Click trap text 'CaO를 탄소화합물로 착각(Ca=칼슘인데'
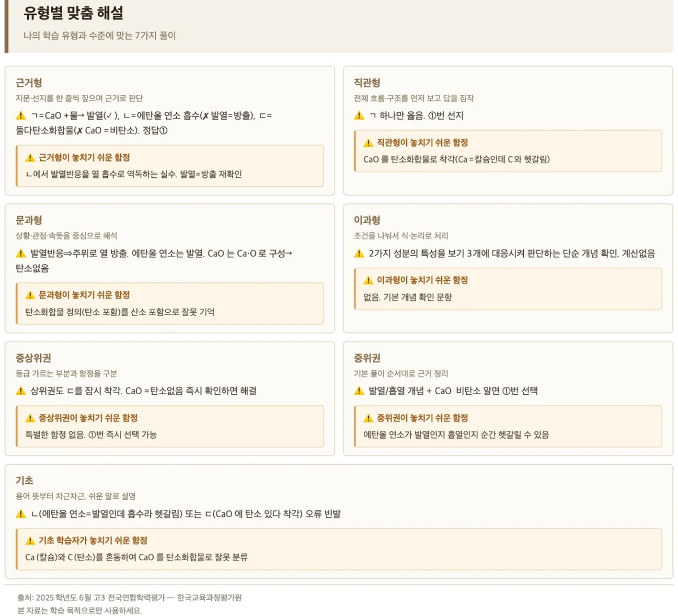Screen dimensions: 678x616 pyautogui.click(x=457, y=159)
